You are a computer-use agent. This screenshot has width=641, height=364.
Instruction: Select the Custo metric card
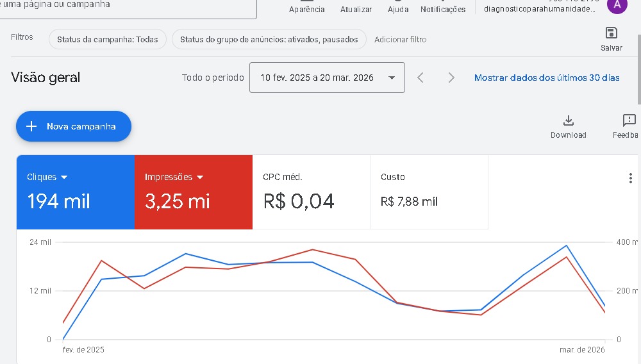pyautogui.click(x=429, y=192)
